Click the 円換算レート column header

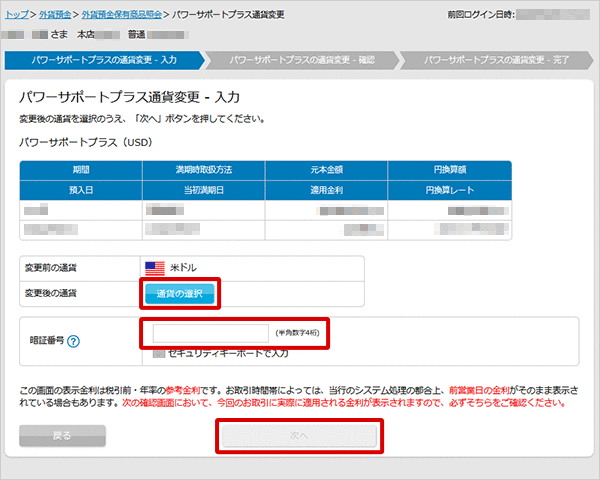(x=449, y=190)
